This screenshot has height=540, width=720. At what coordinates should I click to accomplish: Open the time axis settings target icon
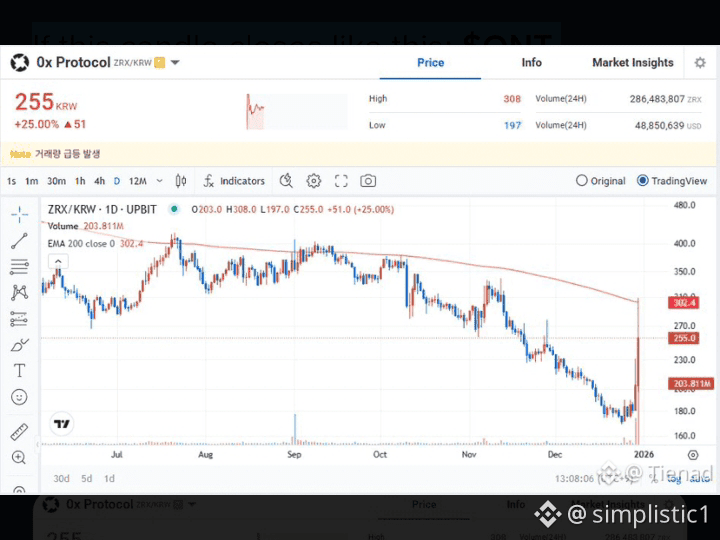(693, 455)
